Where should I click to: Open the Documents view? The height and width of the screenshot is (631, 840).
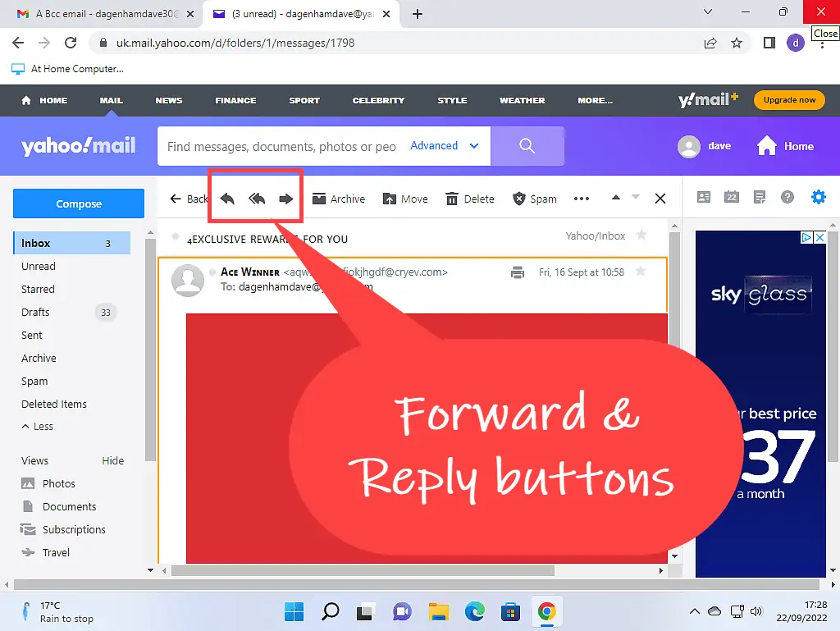click(59, 507)
